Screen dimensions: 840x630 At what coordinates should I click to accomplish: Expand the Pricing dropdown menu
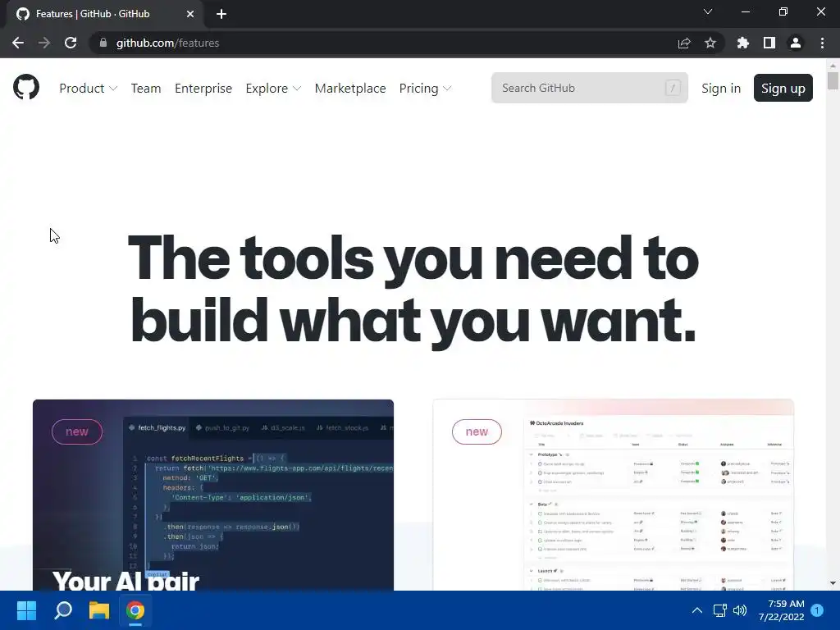pos(426,89)
